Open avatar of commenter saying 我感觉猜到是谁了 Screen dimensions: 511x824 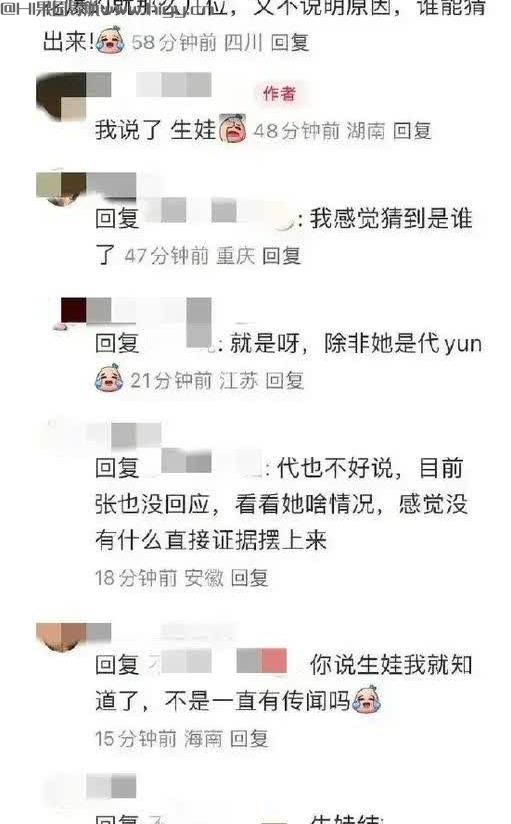click(61, 188)
